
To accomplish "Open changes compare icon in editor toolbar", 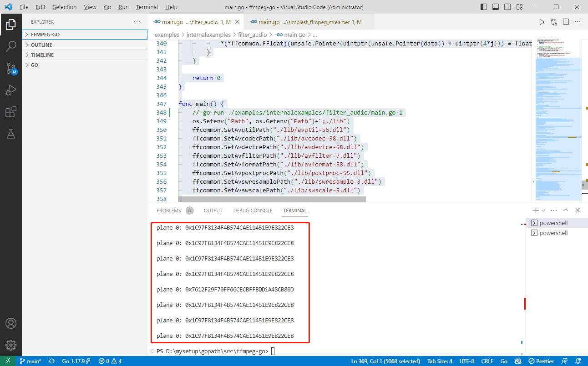I will (554, 22).
